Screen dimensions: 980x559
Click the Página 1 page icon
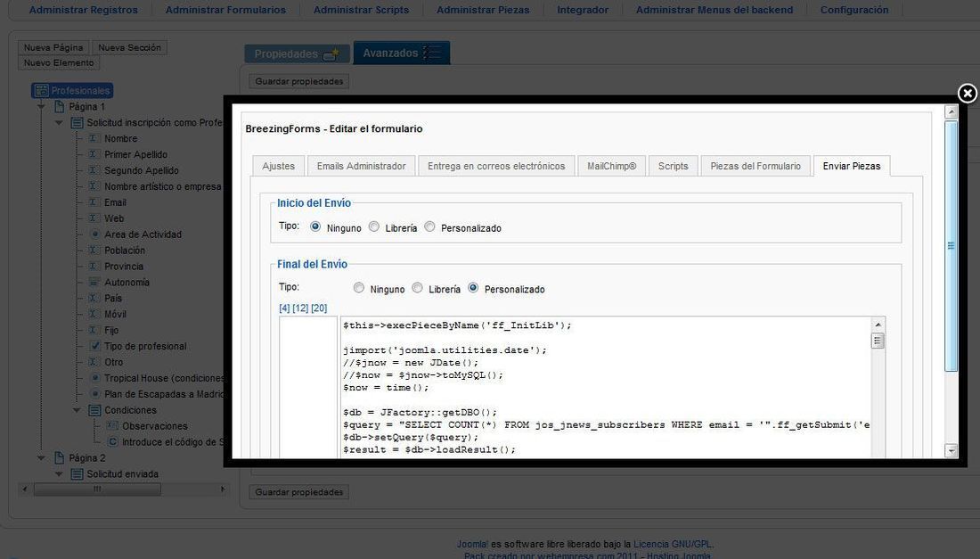[x=60, y=106]
